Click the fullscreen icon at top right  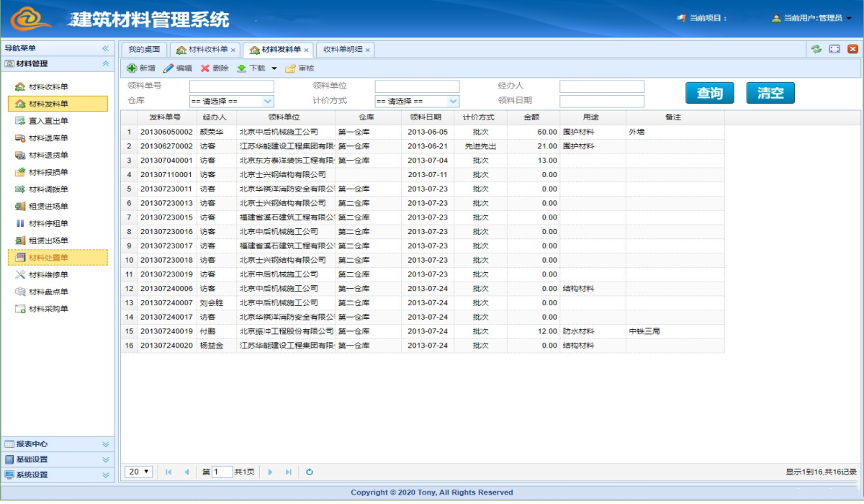[x=834, y=49]
